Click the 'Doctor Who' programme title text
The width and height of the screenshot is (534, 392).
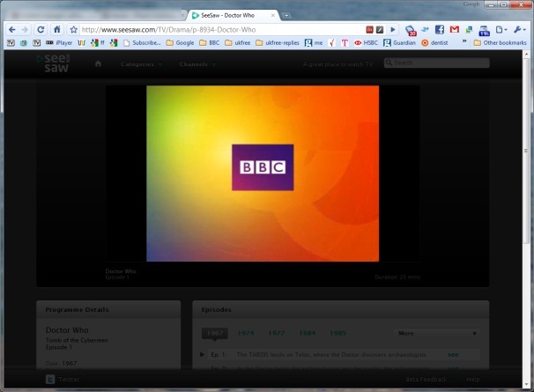(x=67, y=330)
